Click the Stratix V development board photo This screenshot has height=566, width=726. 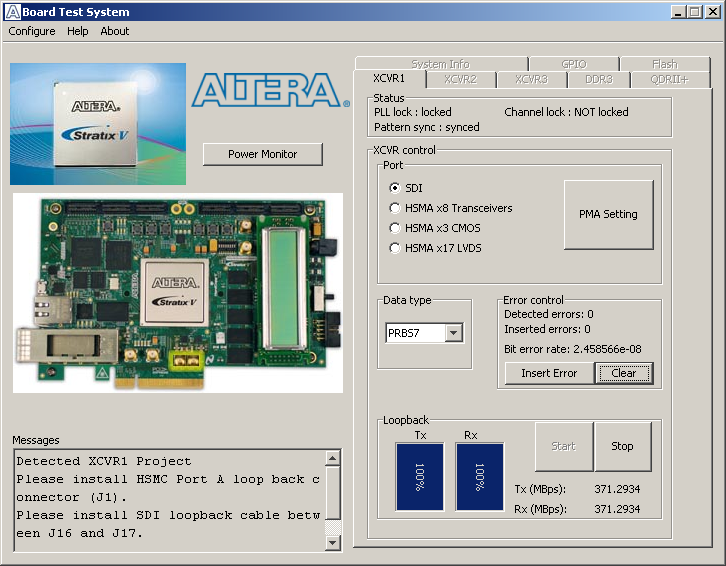(178, 293)
